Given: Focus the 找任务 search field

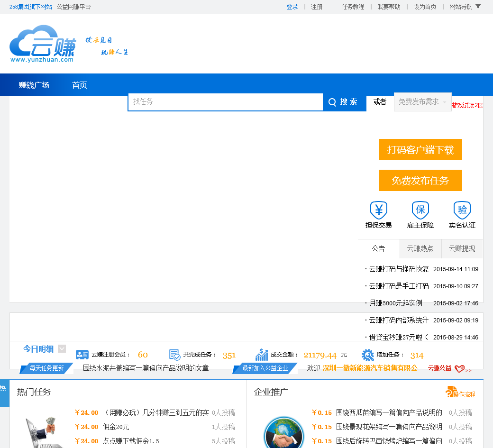Looking at the screenshot, I should pyautogui.click(x=226, y=102).
